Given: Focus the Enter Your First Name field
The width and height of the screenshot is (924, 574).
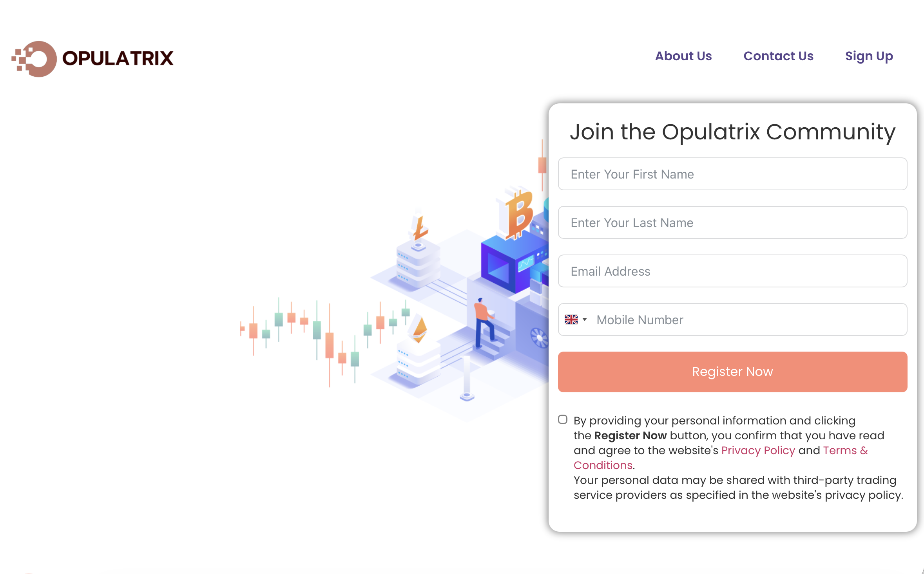Looking at the screenshot, I should pos(732,174).
